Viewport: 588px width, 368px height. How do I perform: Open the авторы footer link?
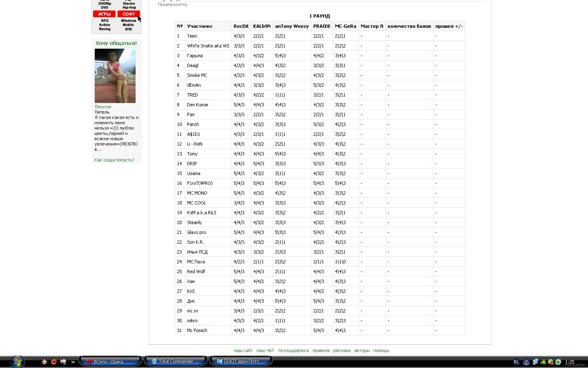[362, 350]
